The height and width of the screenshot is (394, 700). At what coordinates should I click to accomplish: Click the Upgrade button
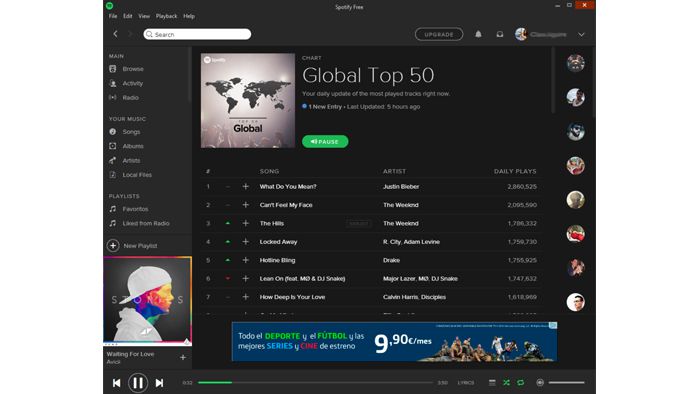[439, 34]
